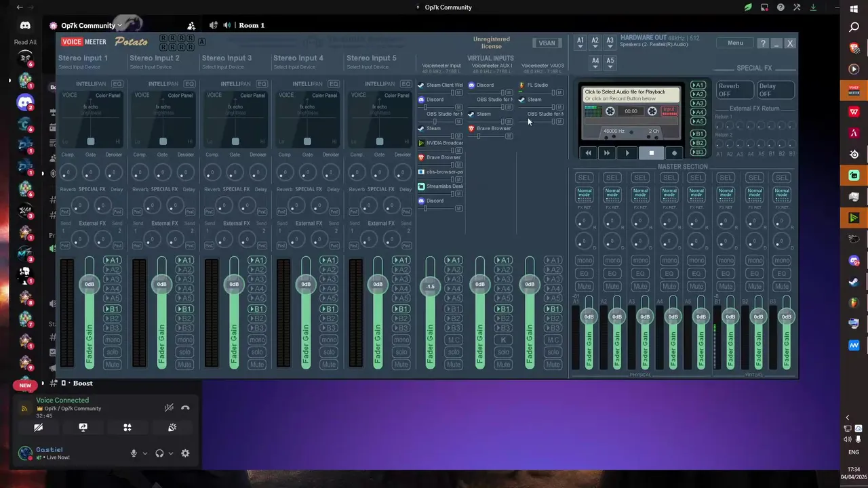The width and height of the screenshot is (868, 488).
Task: Click the rewind button on the cassette recorder
Action: click(588, 153)
